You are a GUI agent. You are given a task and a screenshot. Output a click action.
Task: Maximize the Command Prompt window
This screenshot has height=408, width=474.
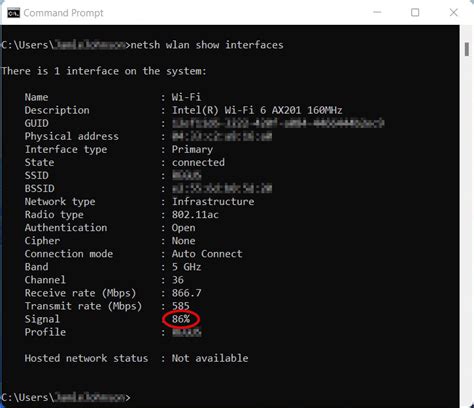tap(415, 13)
